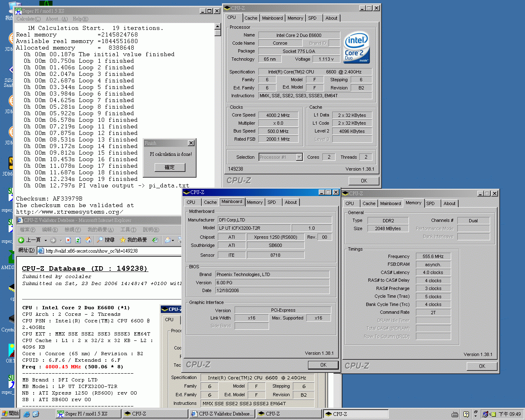525x420 pixels.
Task: Click the heading 'CPU-Z Database (ID : 149238)'
Action: 84,269
